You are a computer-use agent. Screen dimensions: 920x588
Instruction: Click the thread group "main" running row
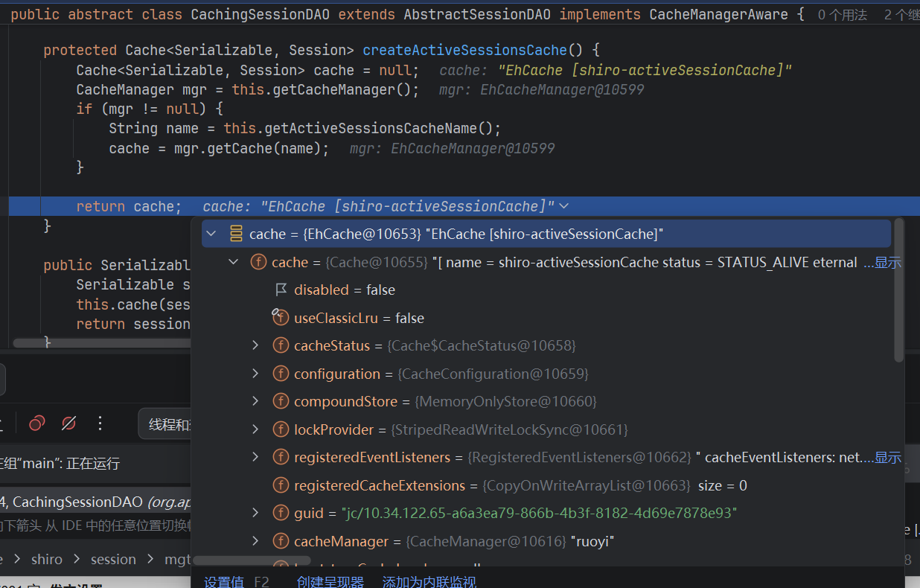95,464
